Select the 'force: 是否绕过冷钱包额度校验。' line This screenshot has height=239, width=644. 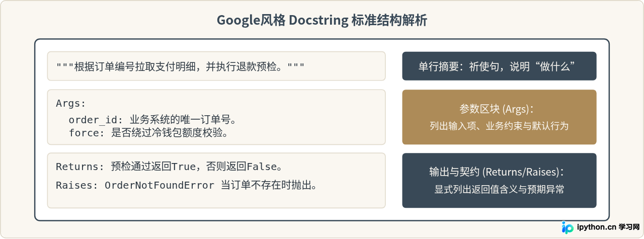pyautogui.click(x=148, y=133)
